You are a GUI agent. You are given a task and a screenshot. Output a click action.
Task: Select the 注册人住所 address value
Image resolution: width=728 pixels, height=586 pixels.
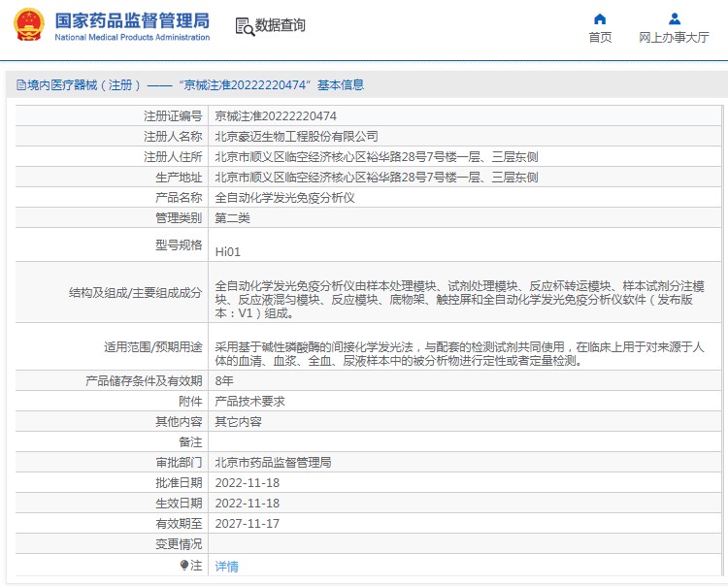(377, 157)
